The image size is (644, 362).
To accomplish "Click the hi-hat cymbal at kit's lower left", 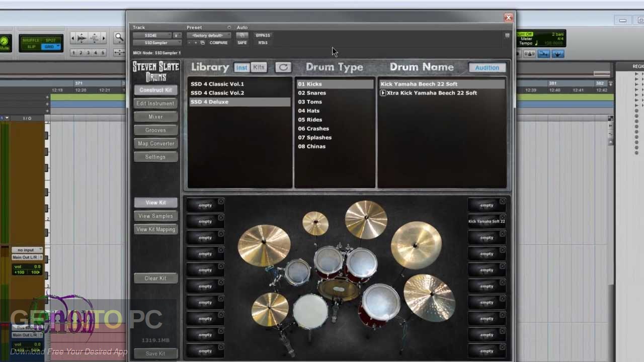I will (x=270, y=309).
